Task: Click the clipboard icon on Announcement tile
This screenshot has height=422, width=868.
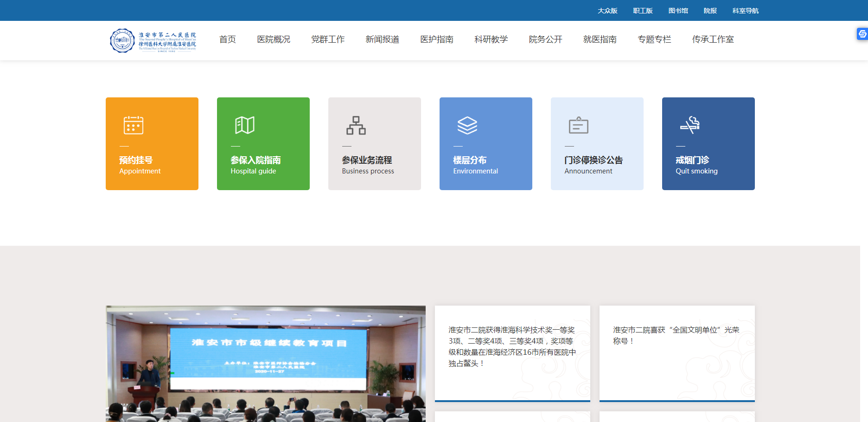Action: 578,125
